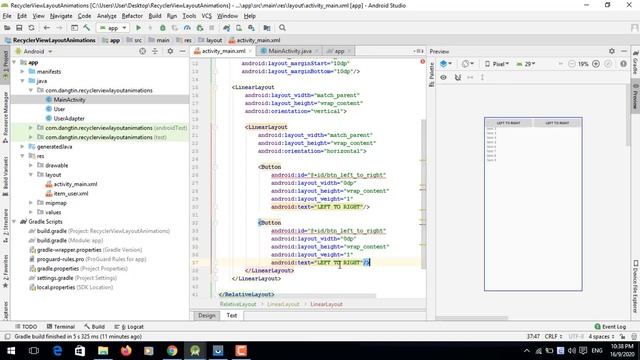Click the Save All toolbar icon
The width and height of the screenshot is (640, 360).
point(19,28)
